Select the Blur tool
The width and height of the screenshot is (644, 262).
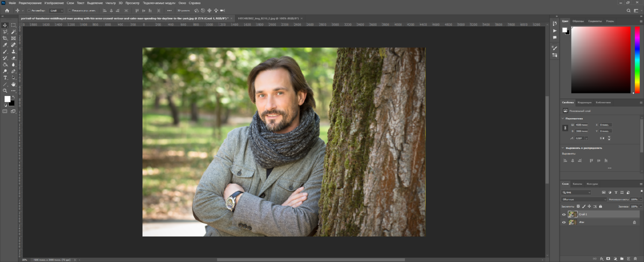(13, 64)
